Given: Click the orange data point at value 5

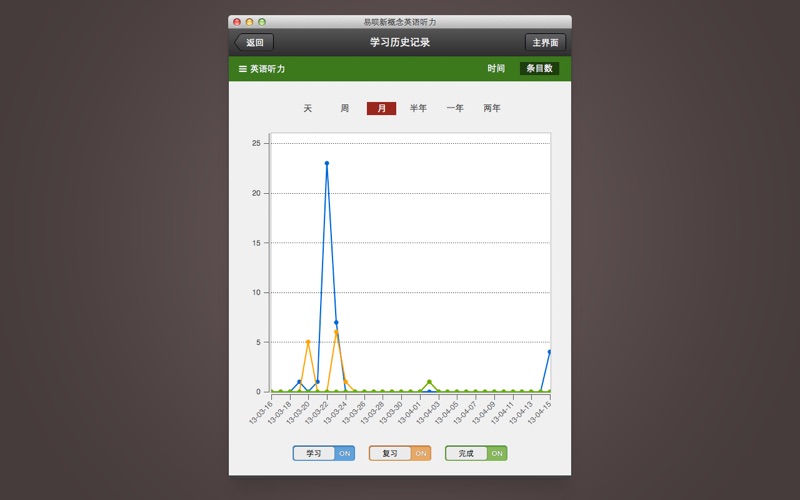Looking at the screenshot, I should pos(308,342).
